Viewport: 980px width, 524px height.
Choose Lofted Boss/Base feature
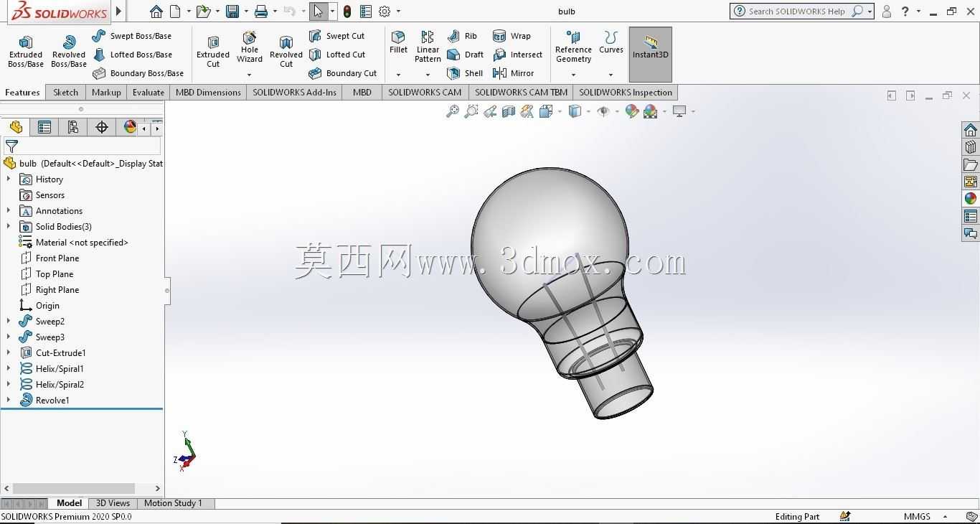(x=133, y=55)
